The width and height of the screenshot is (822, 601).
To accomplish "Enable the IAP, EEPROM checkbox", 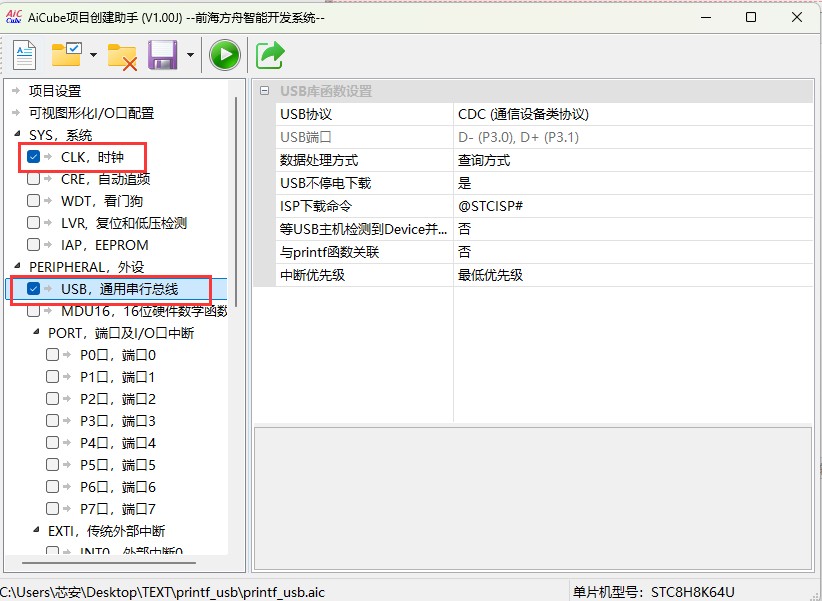I will (x=34, y=245).
